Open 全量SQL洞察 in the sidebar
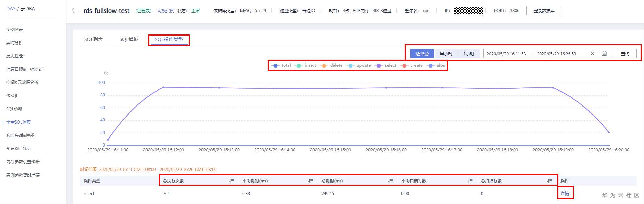The image size is (644, 204). pyautogui.click(x=18, y=122)
